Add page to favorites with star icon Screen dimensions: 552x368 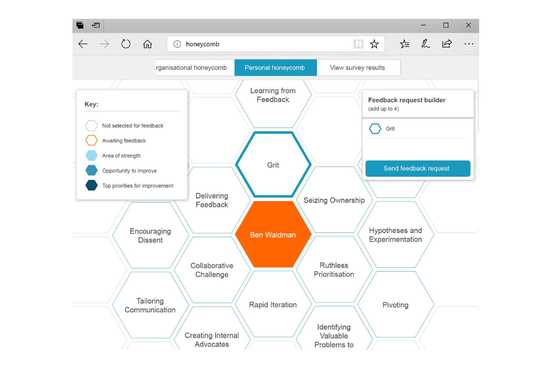[x=374, y=44]
